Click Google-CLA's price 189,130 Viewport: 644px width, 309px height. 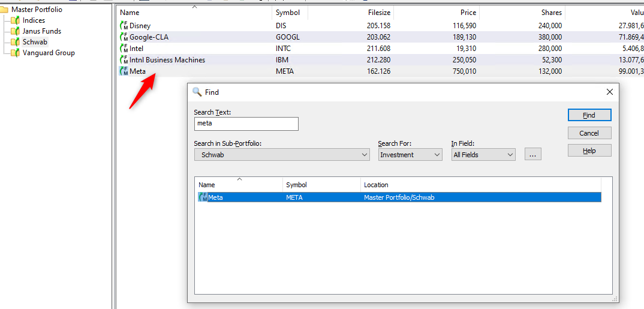point(464,37)
